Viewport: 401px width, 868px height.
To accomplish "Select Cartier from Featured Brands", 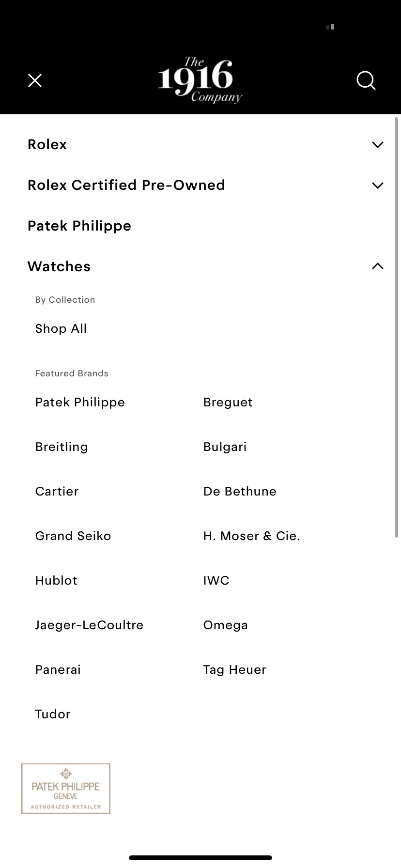I will click(57, 491).
